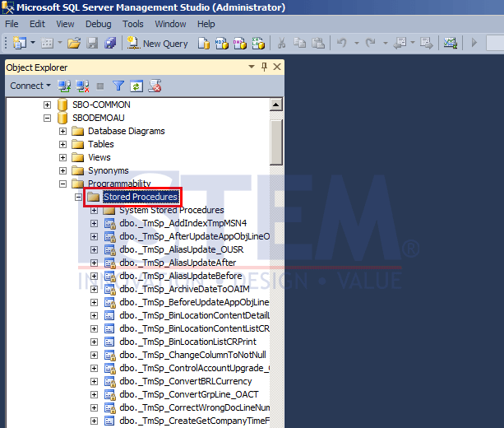Image resolution: width=504 pixels, height=428 pixels.
Task: Start a New Query
Action: tap(158, 43)
